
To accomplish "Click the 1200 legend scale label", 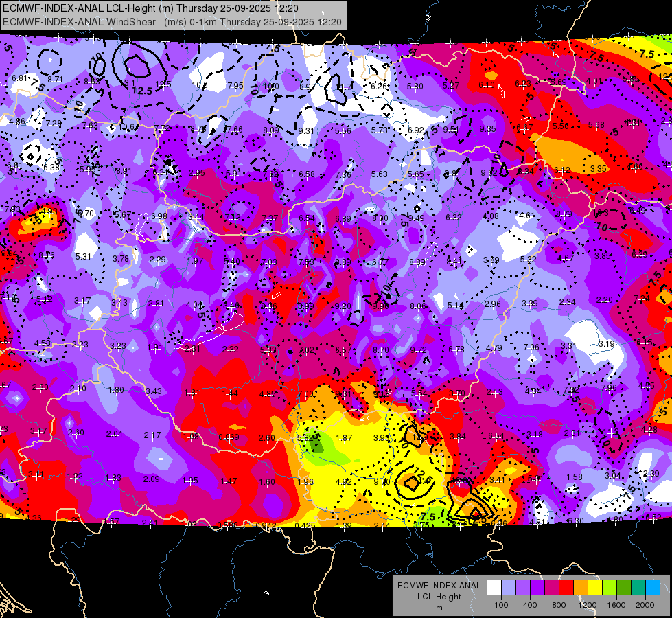I will point(588,605).
